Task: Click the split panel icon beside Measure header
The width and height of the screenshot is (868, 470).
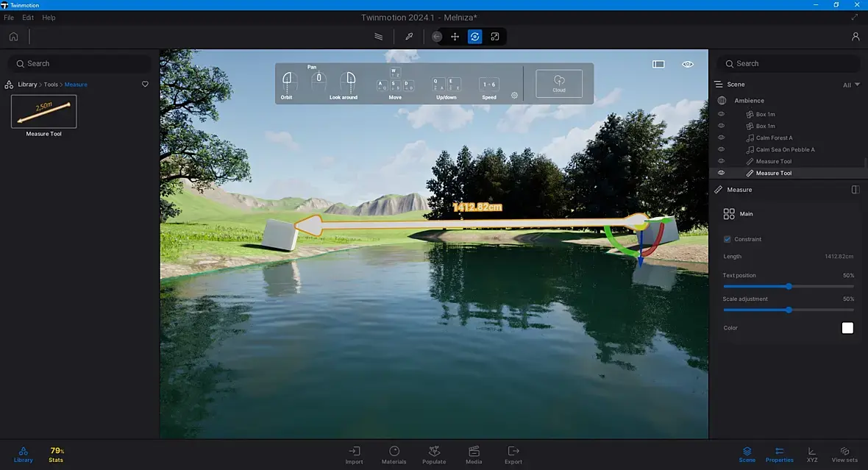Action: [855, 189]
